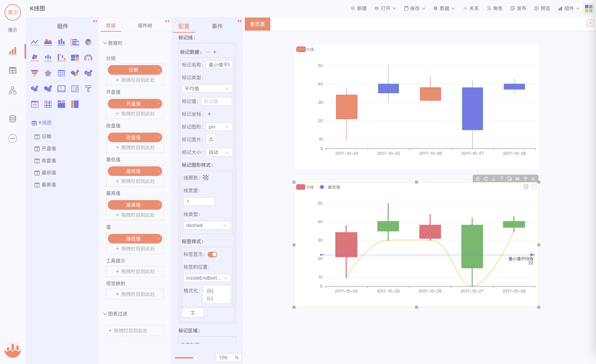Select the bubble scatter chart component icon
The image size is (596, 364).
tap(35, 58)
